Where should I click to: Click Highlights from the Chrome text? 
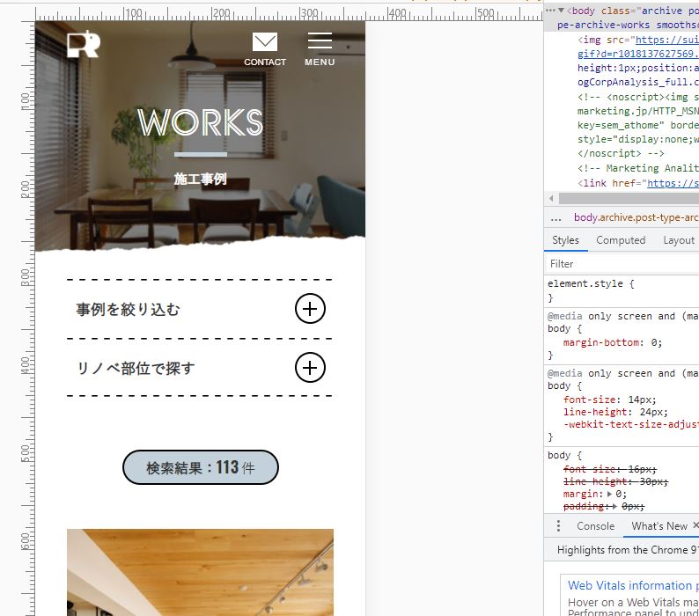click(628, 550)
